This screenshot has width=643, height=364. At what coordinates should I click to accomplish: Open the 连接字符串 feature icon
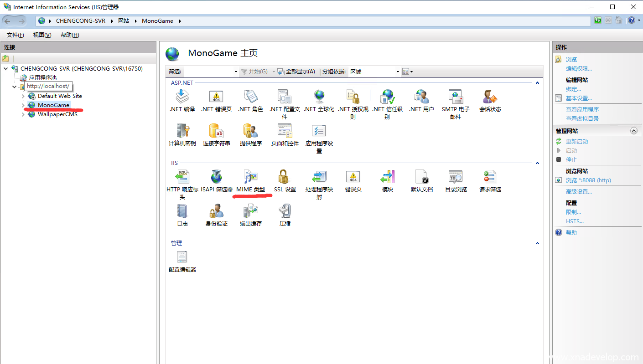216,131
